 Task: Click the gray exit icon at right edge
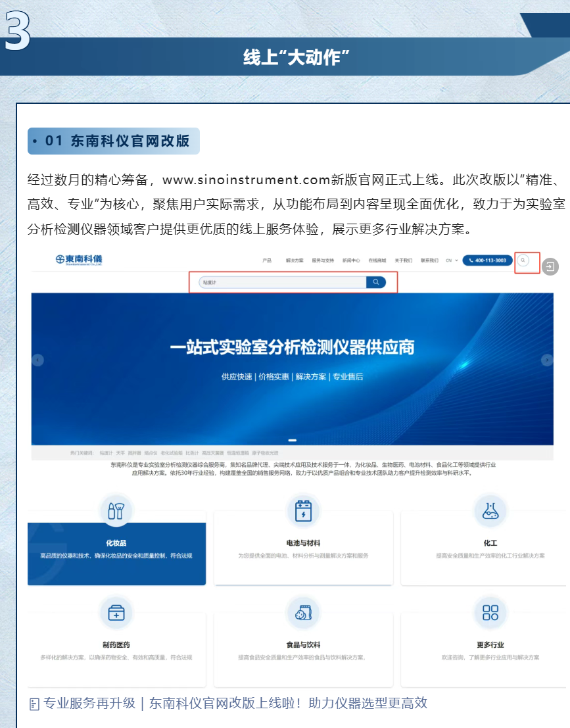point(550,266)
